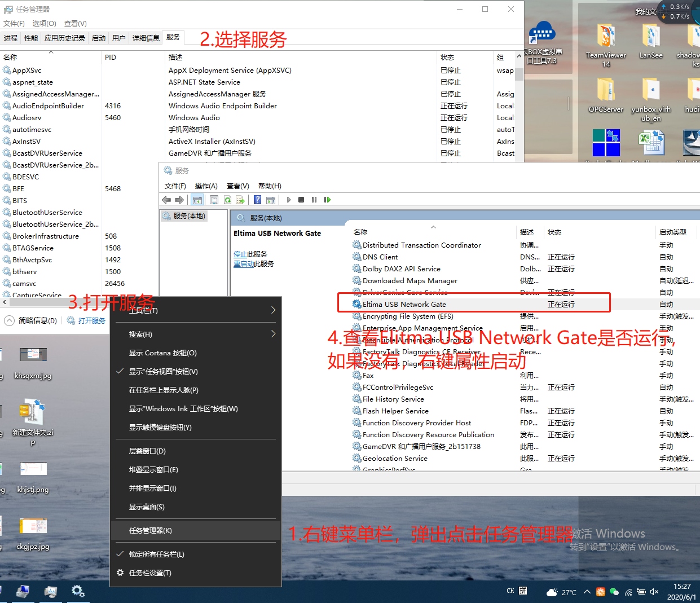Screen dimensions: 700x603
Task: Switch to the 详细信息 tab in Task Manager
Action: tap(146, 38)
